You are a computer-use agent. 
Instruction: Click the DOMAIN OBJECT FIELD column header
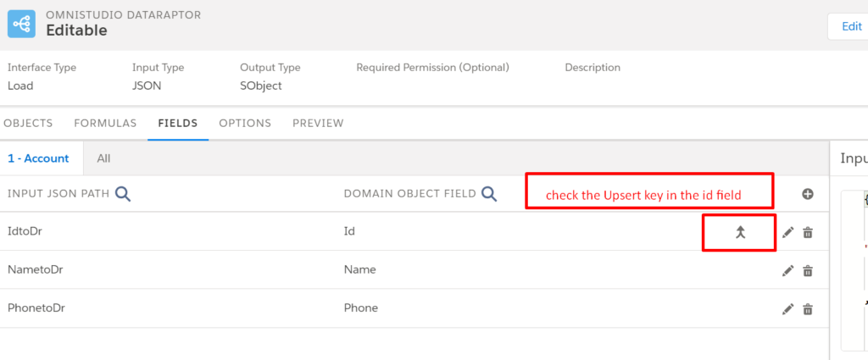tap(410, 193)
